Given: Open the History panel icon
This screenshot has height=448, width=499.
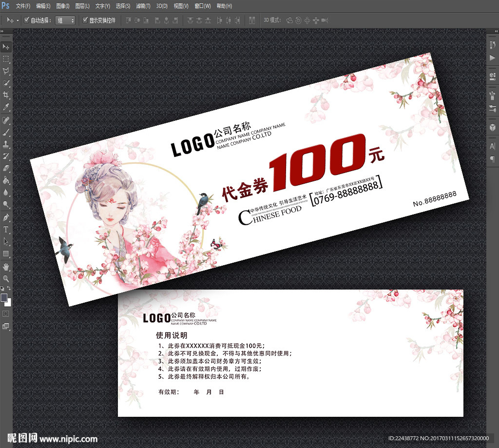Looking at the screenshot, I should (x=493, y=45).
